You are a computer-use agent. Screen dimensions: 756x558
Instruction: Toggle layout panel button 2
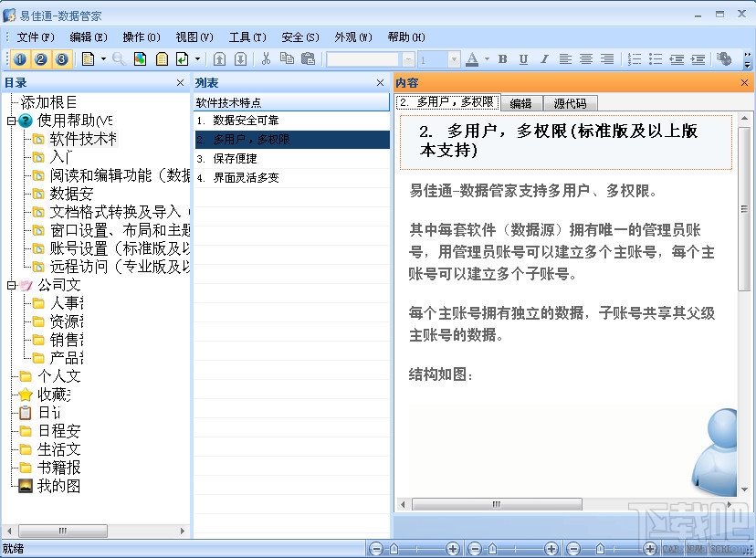coord(41,59)
